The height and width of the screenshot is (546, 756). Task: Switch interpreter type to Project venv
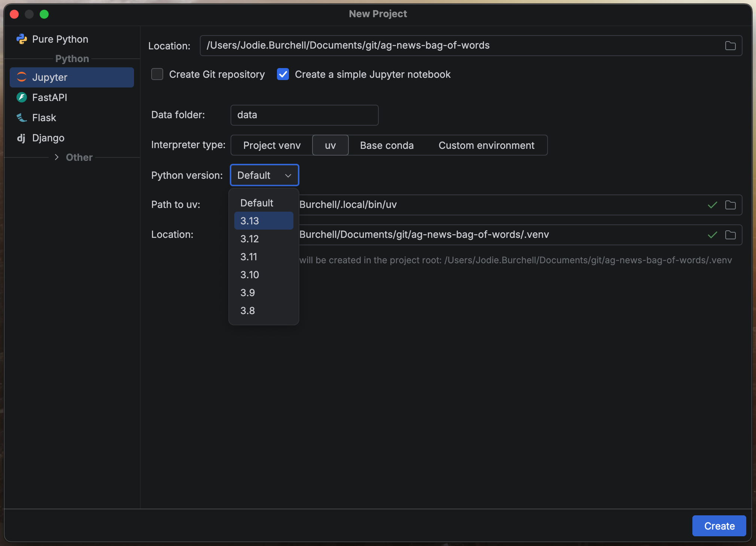pos(272,145)
